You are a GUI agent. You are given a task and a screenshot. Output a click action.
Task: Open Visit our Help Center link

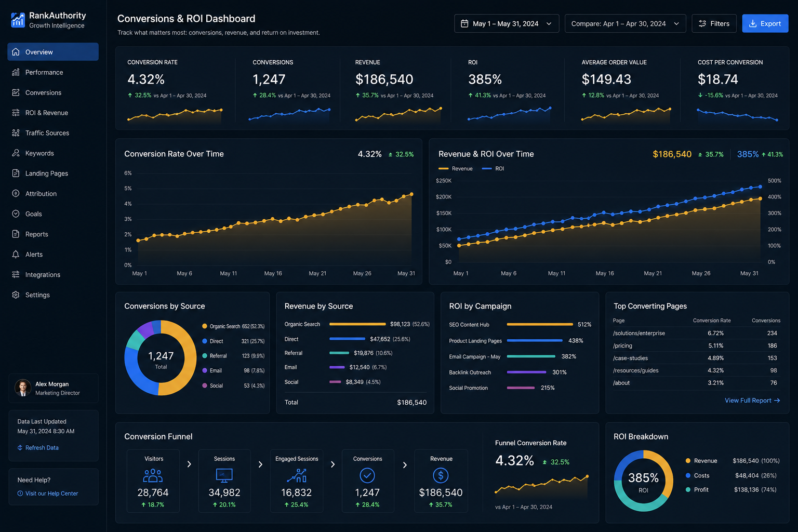coord(48,494)
